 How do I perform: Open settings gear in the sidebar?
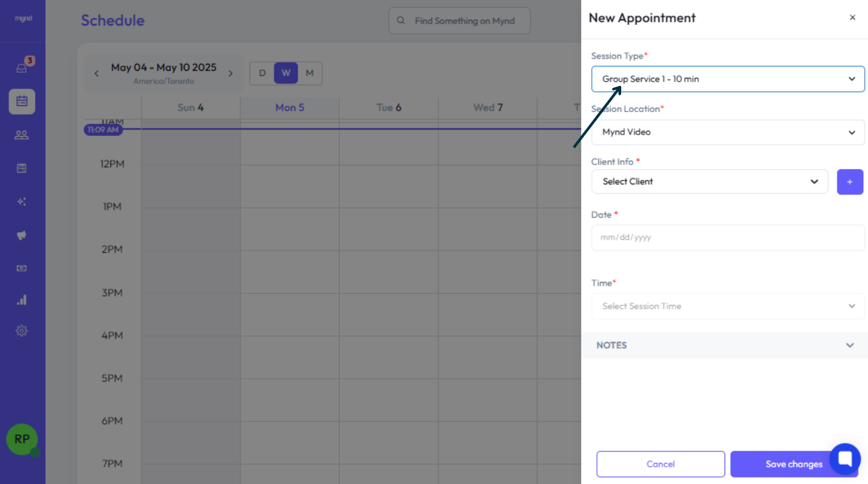(x=22, y=330)
